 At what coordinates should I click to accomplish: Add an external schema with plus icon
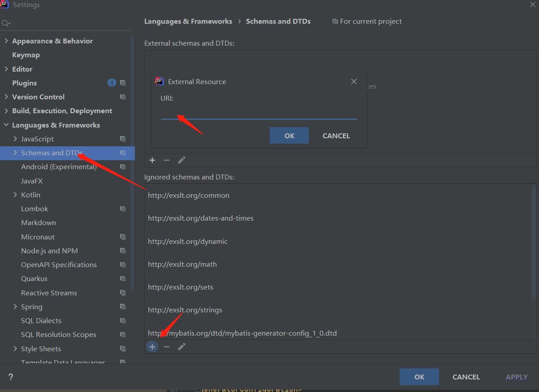click(152, 160)
